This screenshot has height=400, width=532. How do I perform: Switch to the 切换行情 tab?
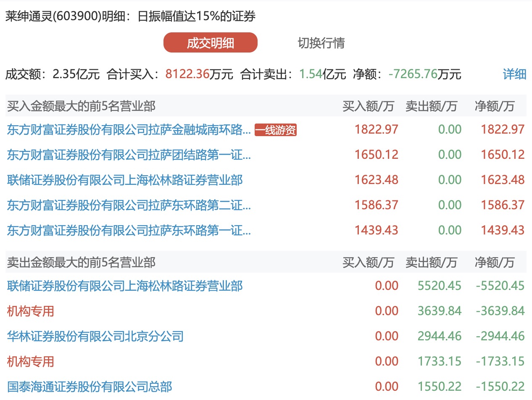[321, 43]
